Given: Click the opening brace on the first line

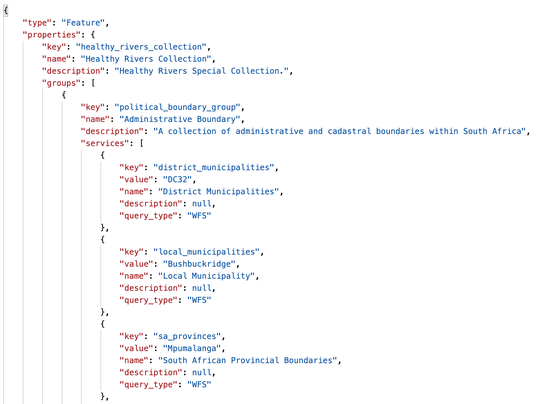Looking at the screenshot, I should (x=5, y=11).
